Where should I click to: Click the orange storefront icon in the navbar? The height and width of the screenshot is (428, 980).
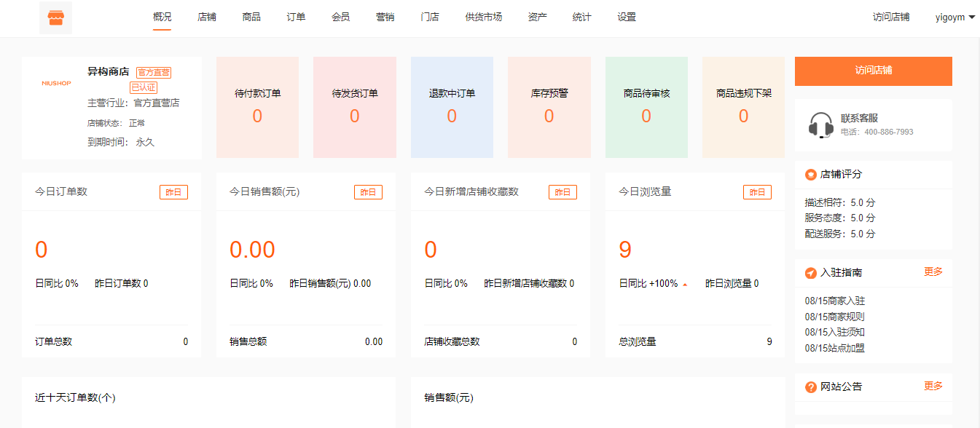[55, 17]
